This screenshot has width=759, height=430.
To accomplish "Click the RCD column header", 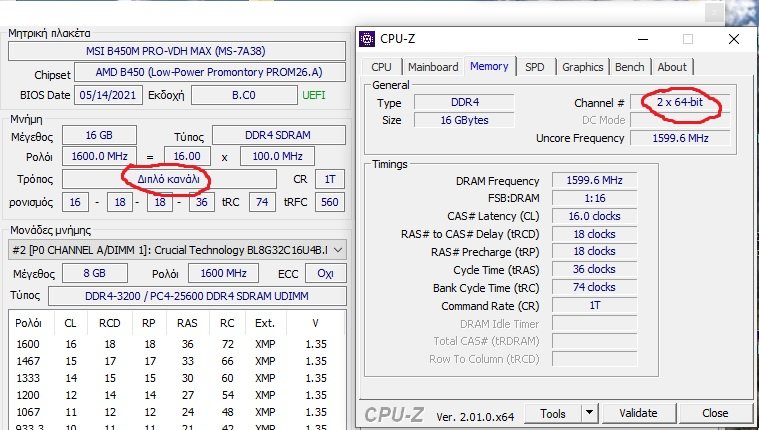I will click(x=109, y=323).
